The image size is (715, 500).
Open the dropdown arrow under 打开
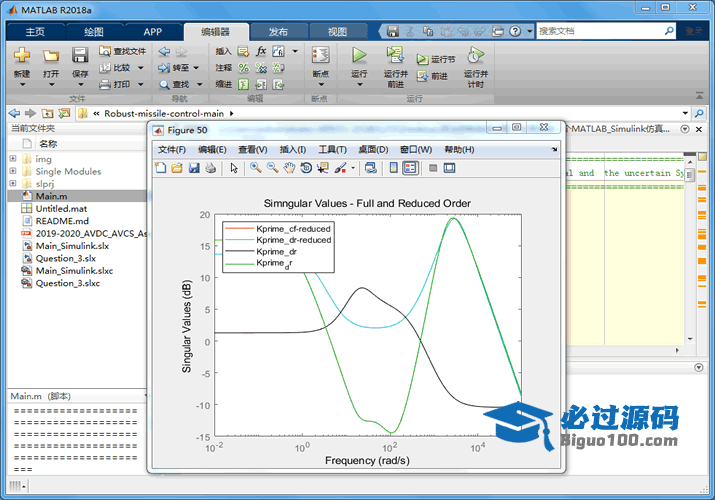pyautogui.click(x=51, y=85)
